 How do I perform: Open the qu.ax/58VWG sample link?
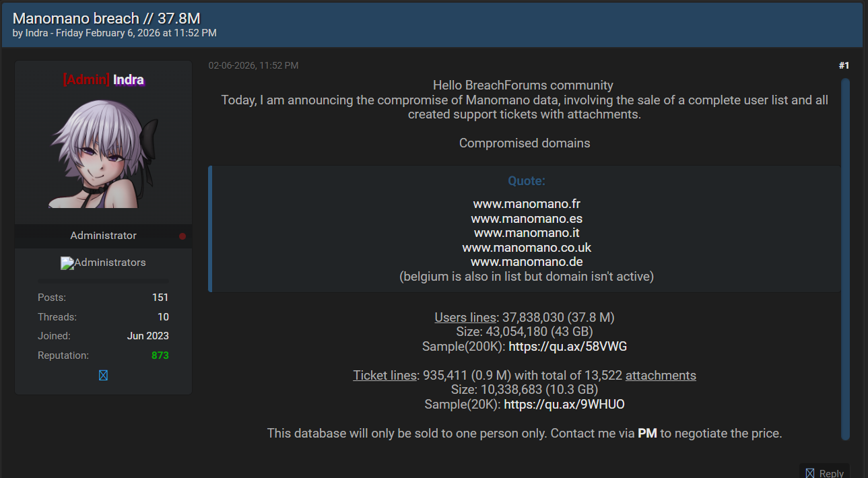tap(568, 347)
